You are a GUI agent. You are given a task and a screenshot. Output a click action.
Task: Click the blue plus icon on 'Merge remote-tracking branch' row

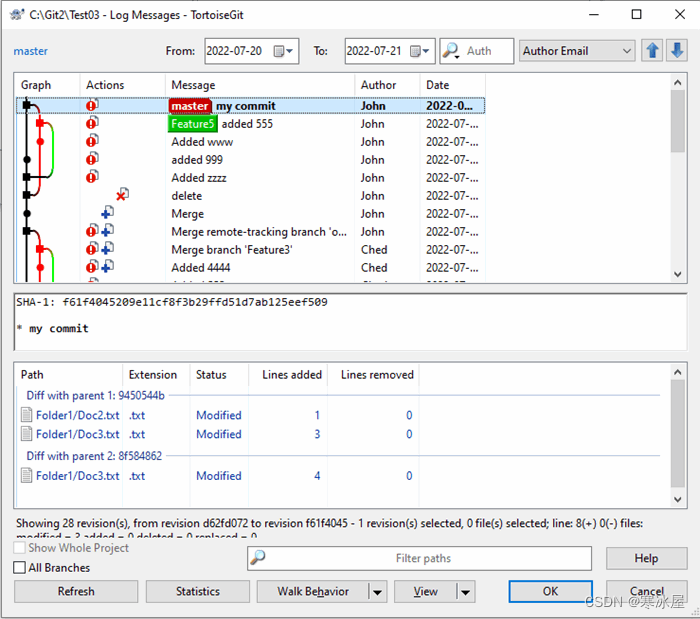[x=108, y=231]
